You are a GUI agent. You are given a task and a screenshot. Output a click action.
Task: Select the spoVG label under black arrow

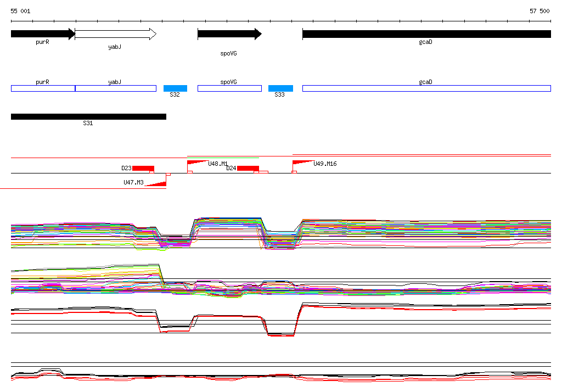pos(228,53)
